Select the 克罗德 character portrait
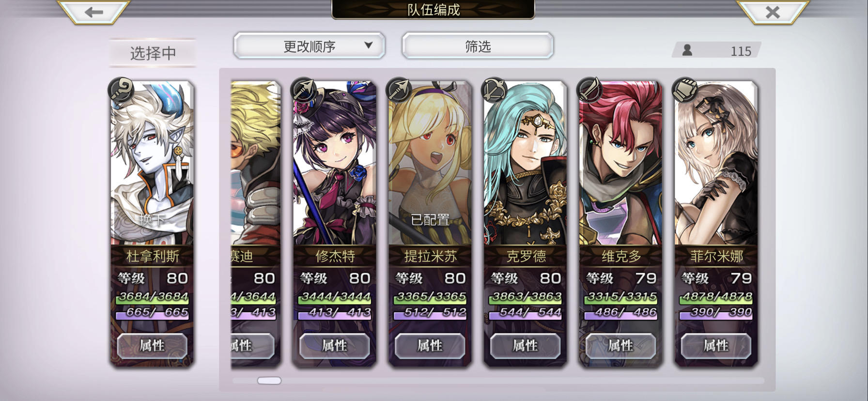868x401 pixels. [525, 163]
